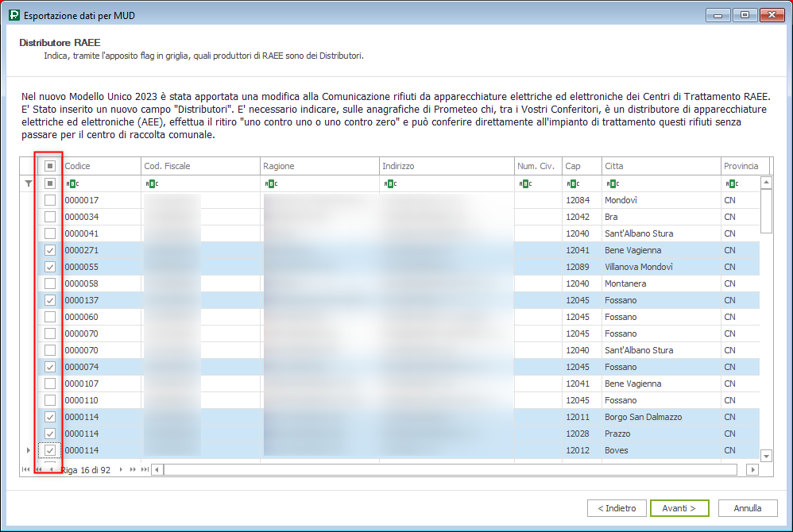Viewport: 793px width, 532px height.
Task: Select the code cell 0000107
Action: (101, 384)
